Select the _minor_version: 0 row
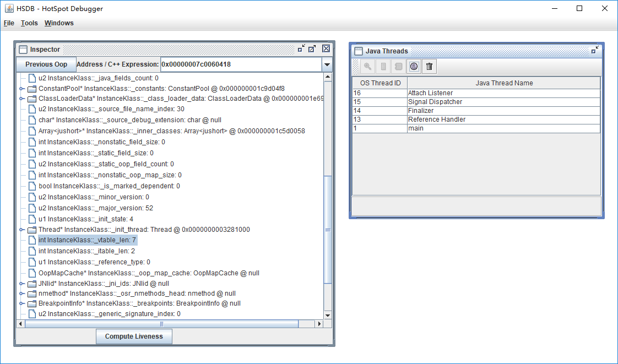Image resolution: width=618 pixels, height=364 pixels. [x=94, y=197]
